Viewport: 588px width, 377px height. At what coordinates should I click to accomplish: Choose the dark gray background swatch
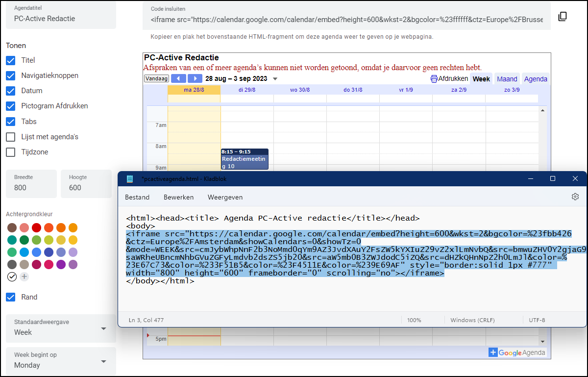[x=12, y=265]
